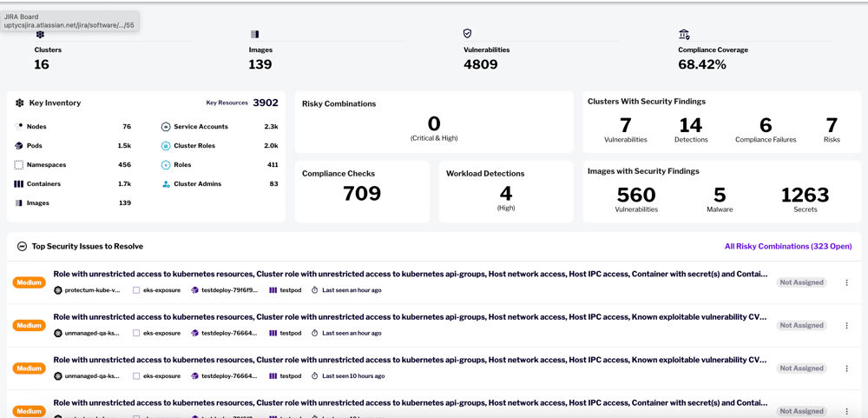Collapse the Top Security Issues to Resolve section

pyautogui.click(x=23, y=247)
